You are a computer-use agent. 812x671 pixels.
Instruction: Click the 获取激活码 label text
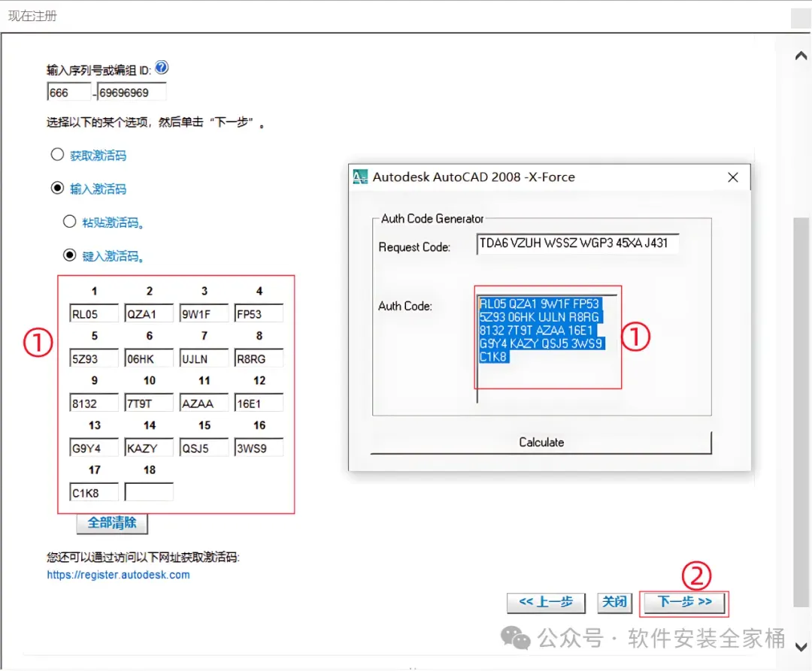[x=98, y=156]
